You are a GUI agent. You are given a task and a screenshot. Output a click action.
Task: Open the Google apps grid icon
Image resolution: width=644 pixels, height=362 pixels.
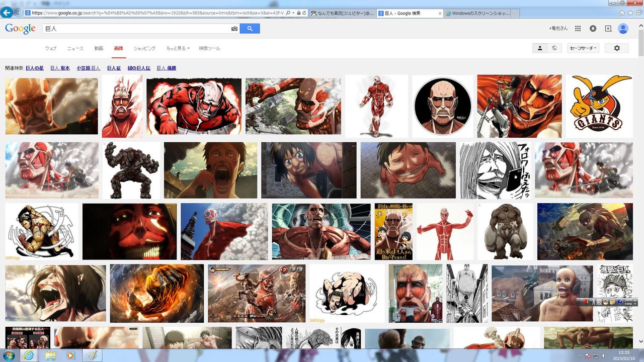click(x=578, y=29)
